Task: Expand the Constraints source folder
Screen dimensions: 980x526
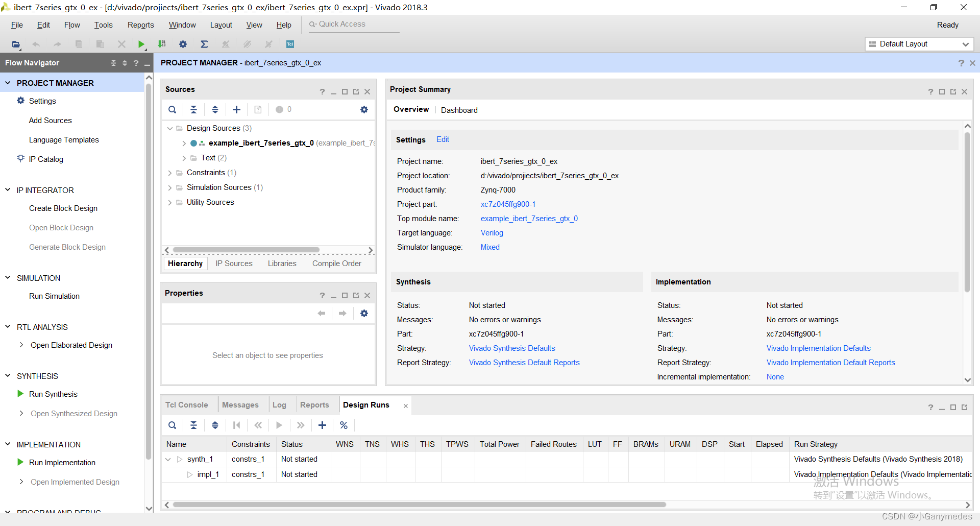Action: (170, 173)
